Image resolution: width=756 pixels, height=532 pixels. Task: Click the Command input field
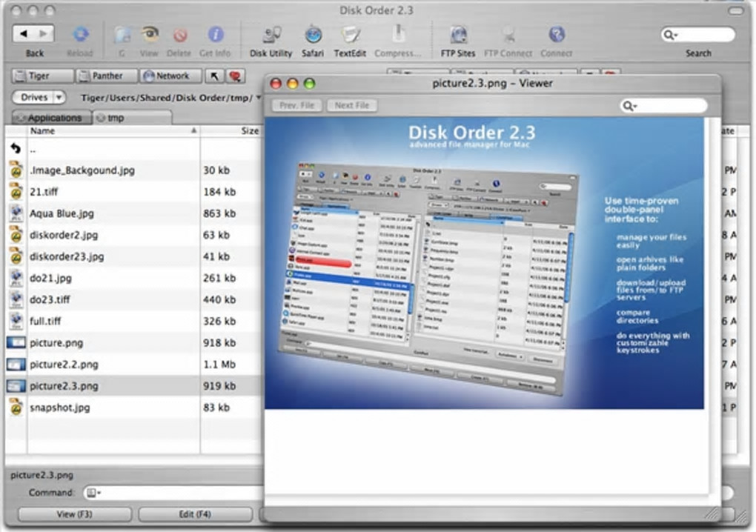pos(173,493)
